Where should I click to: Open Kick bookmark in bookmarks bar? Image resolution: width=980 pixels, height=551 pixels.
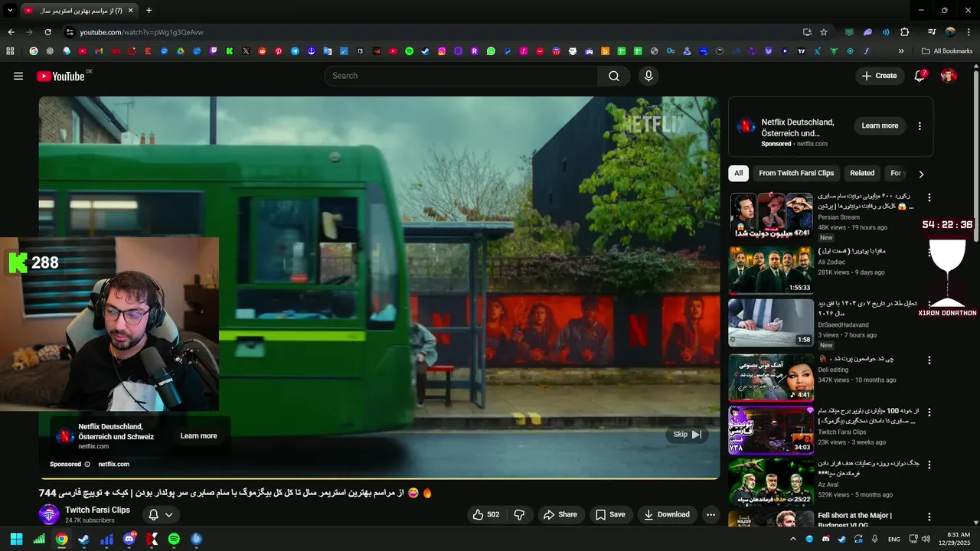(x=230, y=51)
